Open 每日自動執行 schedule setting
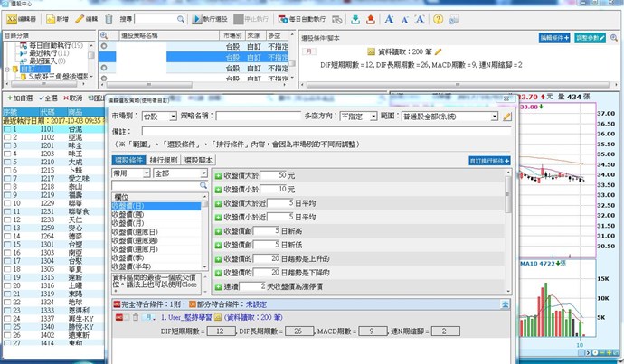Viewport: 624px width, 364px height. 306,18
